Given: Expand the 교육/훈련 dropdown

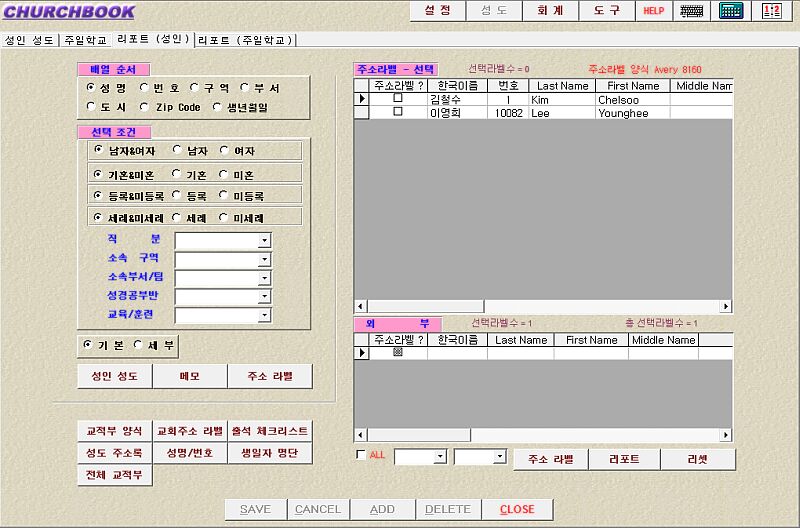Looking at the screenshot, I should coord(264,315).
